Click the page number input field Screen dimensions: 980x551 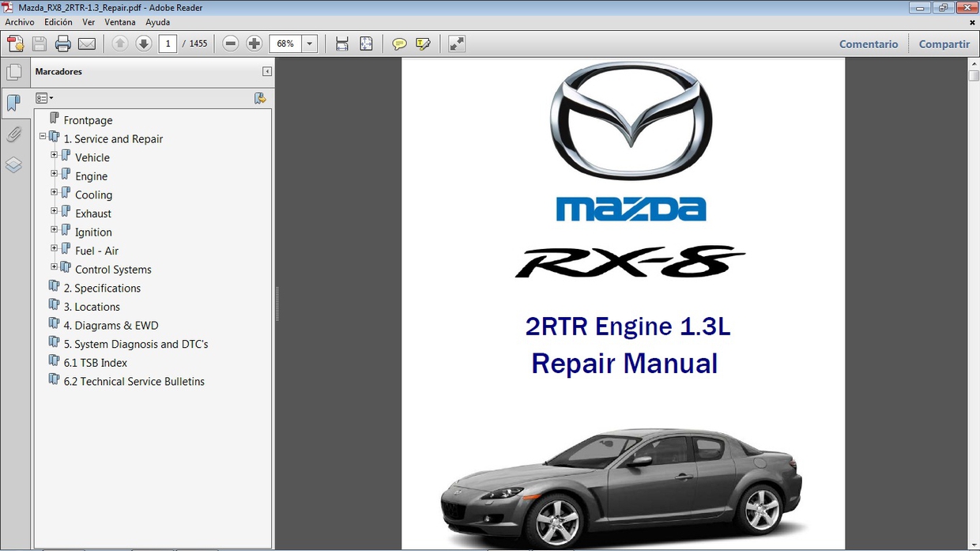tap(167, 43)
